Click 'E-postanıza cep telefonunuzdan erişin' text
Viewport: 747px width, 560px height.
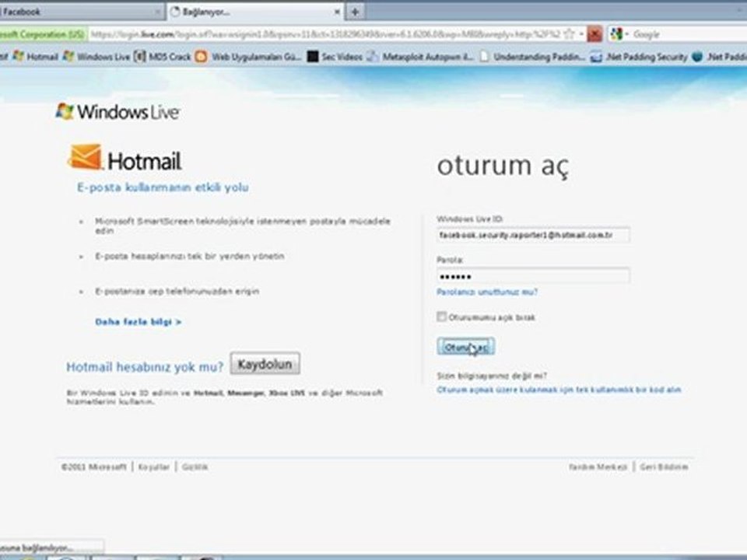pos(177,291)
